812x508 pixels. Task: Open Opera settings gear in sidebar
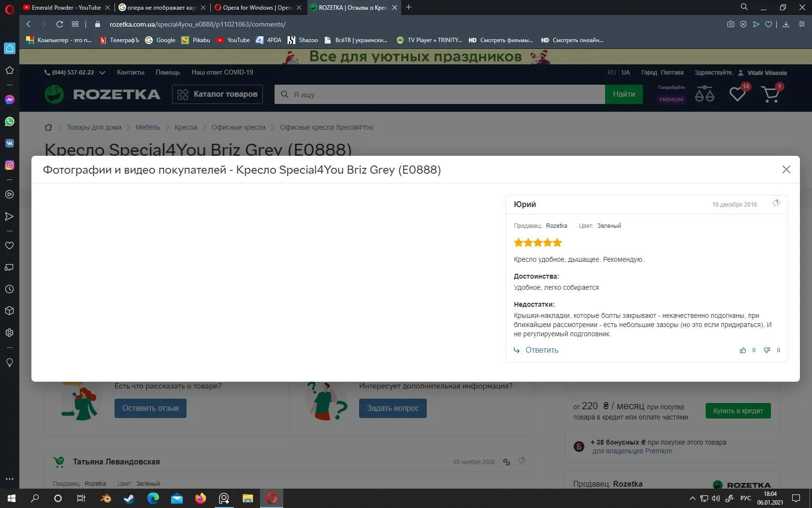tap(9, 333)
